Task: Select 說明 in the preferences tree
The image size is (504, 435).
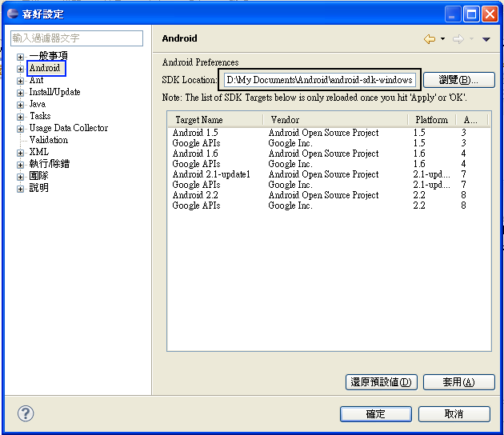Action: (38, 188)
